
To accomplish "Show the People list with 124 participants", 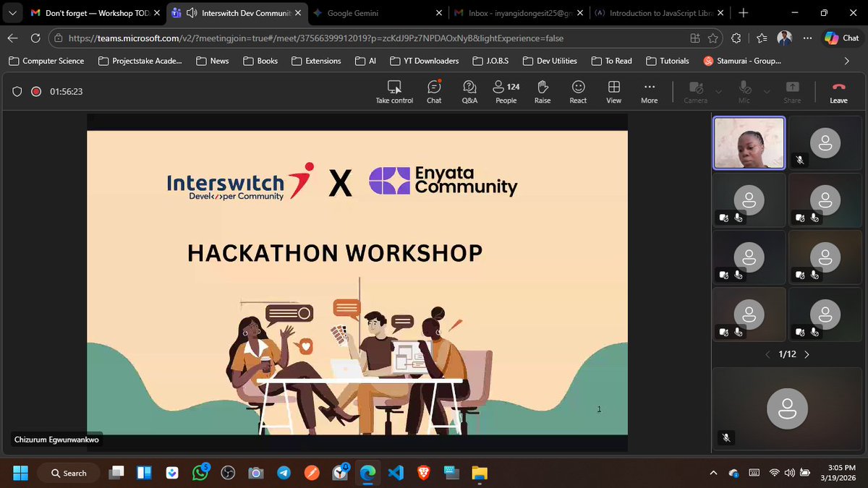I will (506, 92).
